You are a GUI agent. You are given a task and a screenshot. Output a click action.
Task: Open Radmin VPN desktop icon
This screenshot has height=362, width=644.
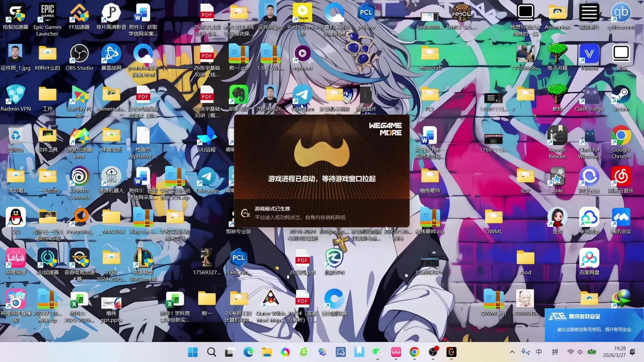16,98
